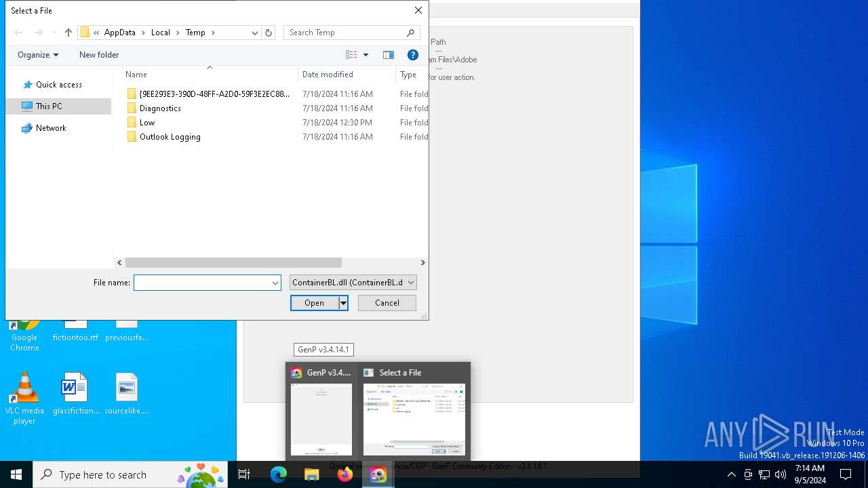Launch Firefox from taskbar
This screenshot has width=868, height=488.
344,474
